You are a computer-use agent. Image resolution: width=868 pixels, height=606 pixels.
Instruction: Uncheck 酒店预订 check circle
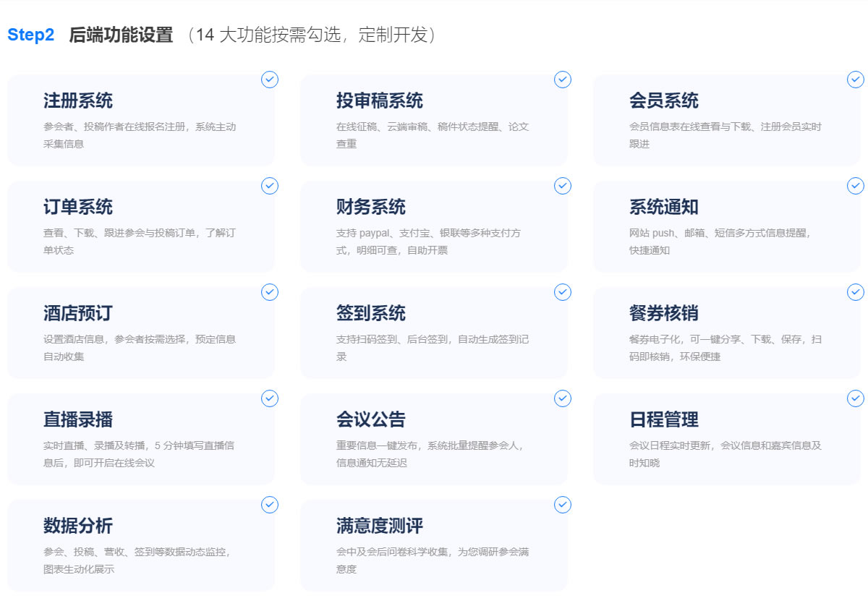(x=270, y=292)
